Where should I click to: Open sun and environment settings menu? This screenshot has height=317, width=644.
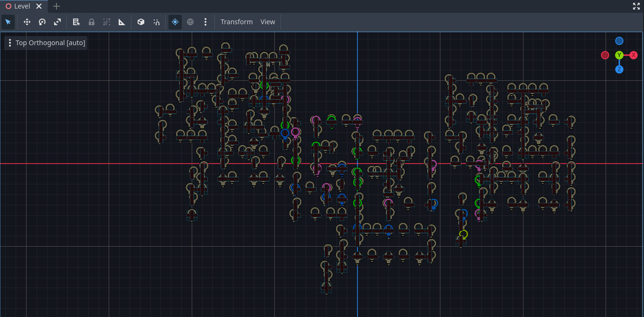point(205,22)
